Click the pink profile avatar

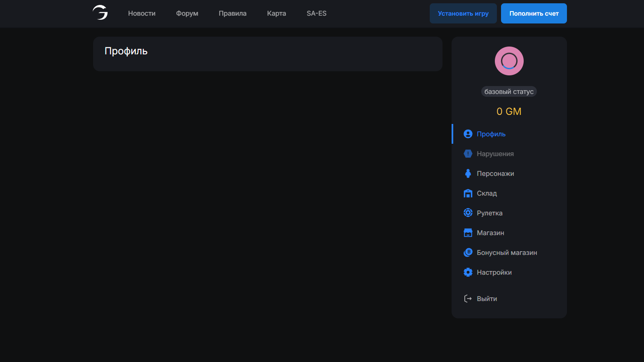click(509, 61)
